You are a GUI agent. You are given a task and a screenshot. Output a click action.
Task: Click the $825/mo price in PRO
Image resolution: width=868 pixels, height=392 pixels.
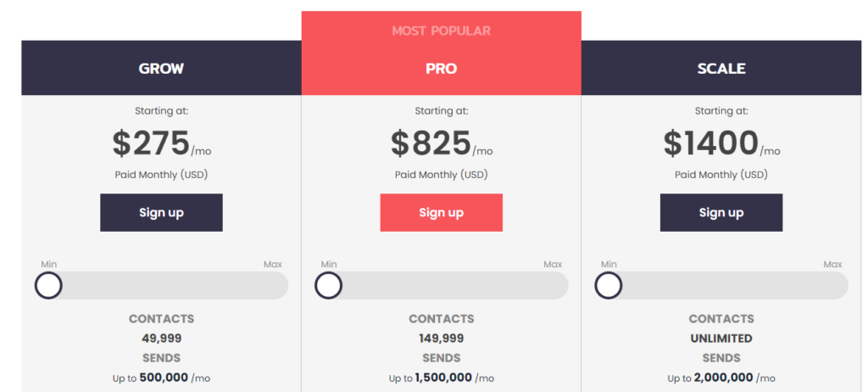coord(441,144)
